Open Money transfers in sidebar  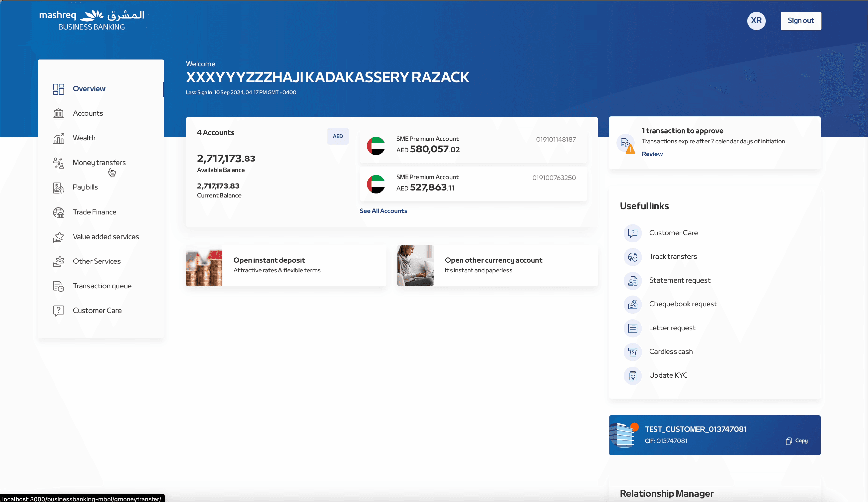[99, 163]
